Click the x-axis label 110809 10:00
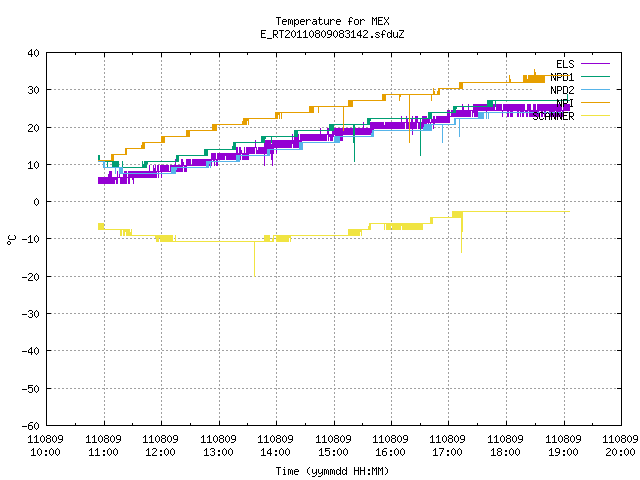Image resolution: width=640 pixels, height=480 pixels. (x=45, y=446)
